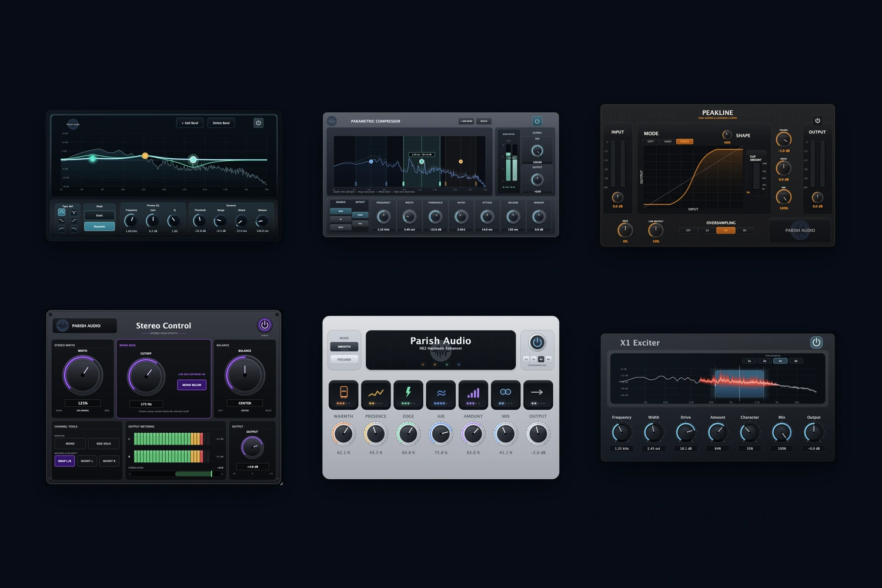This screenshot has height=588, width=882.
Task: Click the Amount bars icon in the Harmonic Enhancer
Action: pos(473,392)
